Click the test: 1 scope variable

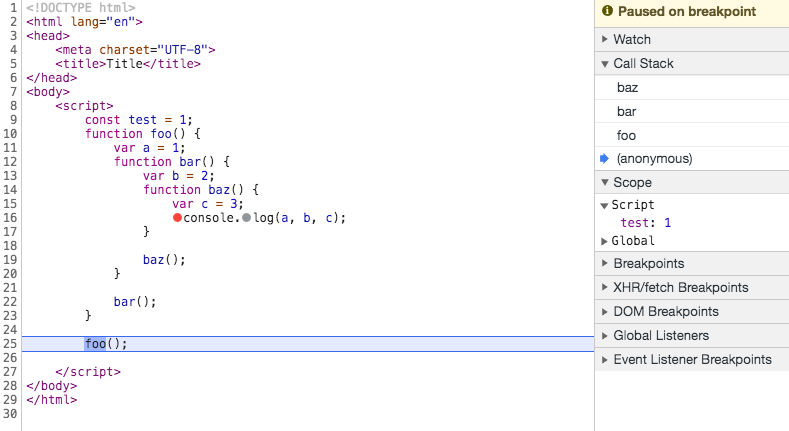click(x=646, y=223)
